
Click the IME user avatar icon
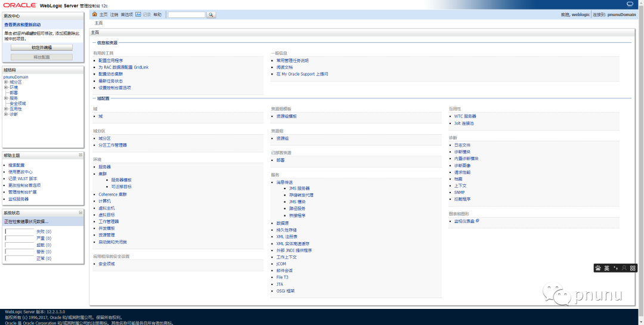pos(624,268)
